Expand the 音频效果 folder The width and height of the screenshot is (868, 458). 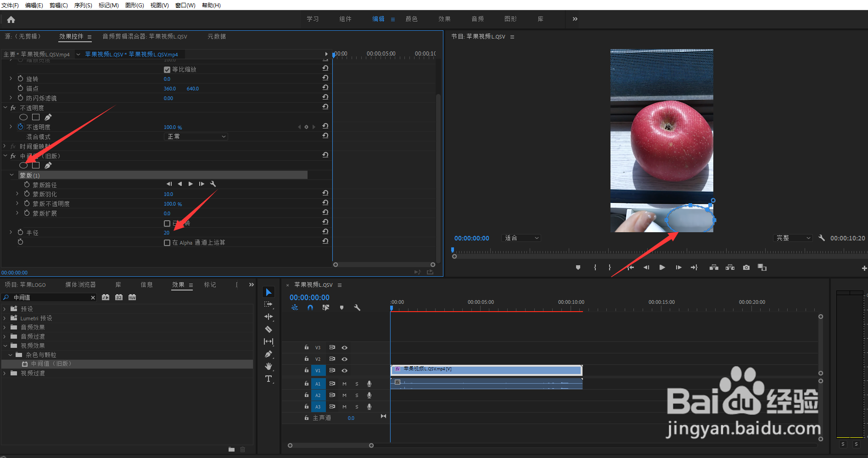(x=5, y=327)
